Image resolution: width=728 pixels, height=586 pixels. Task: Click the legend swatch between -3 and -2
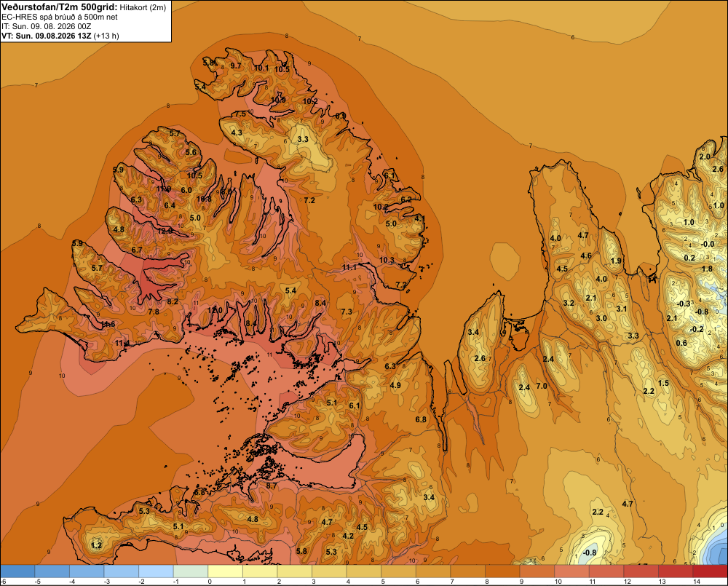121,571
